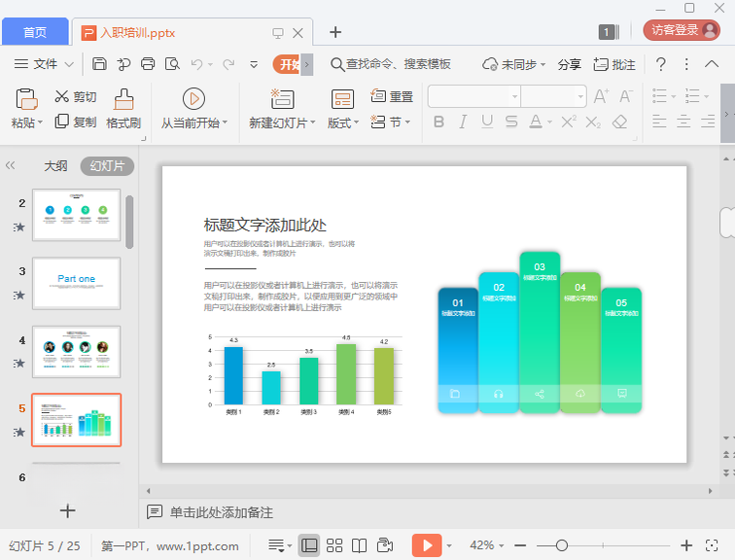The width and height of the screenshot is (735, 560).
Task: Select the 入职培训.pptx document tab
Action: [x=192, y=32]
